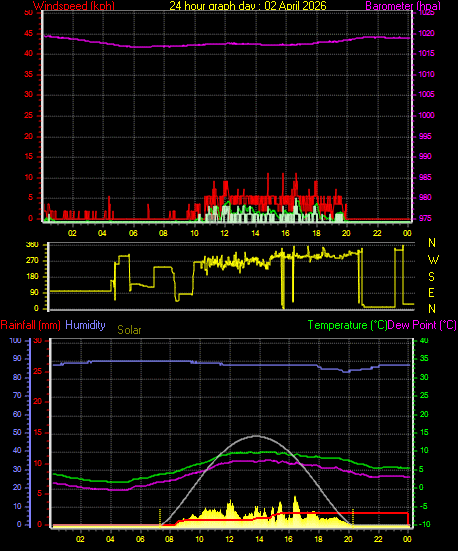Click the blue 100 on the humidity axis
458x551 pixels.
point(15,341)
